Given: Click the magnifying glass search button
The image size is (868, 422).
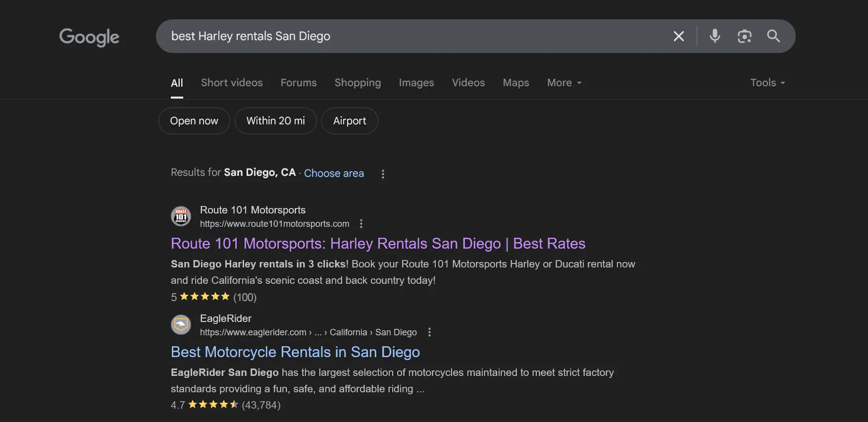Looking at the screenshot, I should tap(773, 36).
